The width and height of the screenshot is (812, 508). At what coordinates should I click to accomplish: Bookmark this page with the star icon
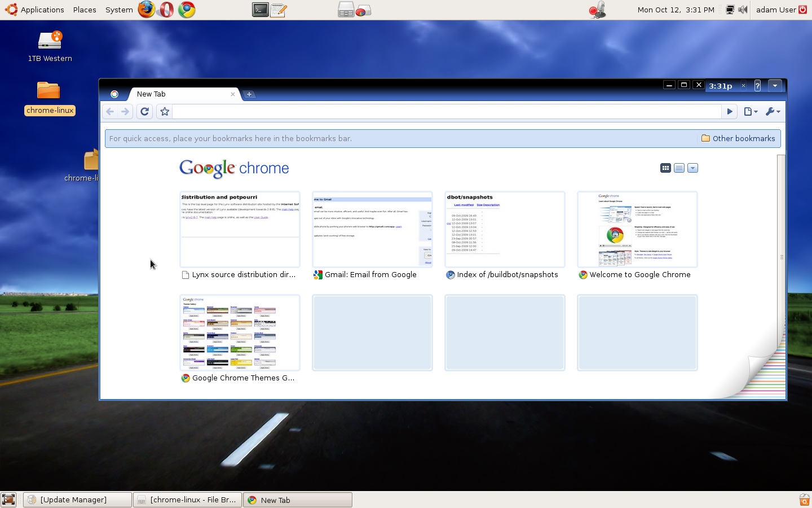click(165, 112)
